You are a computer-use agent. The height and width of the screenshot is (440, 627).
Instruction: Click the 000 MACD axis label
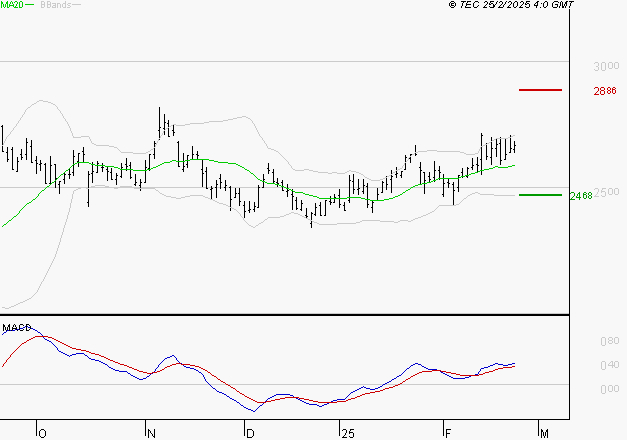pyautogui.click(x=610, y=389)
